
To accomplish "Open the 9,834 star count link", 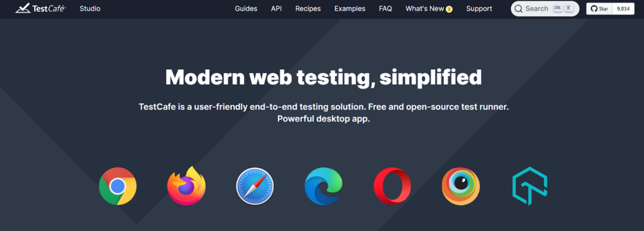I will tap(623, 9).
